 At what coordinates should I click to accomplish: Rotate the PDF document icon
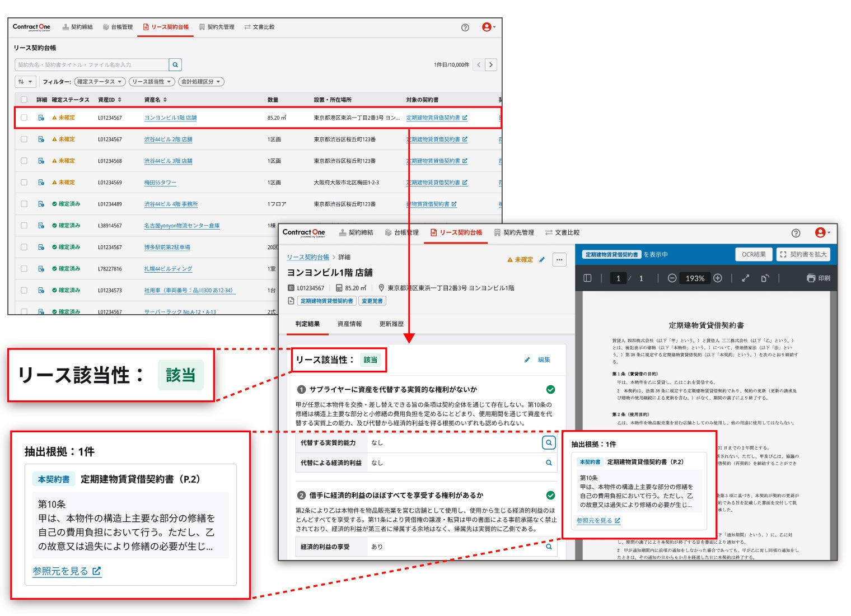tap(765, 278)
